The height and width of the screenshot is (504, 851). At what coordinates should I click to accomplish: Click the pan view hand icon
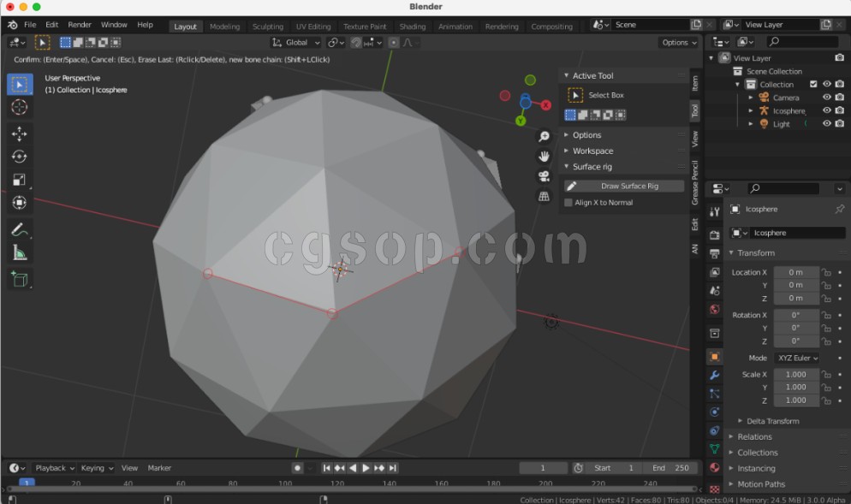544,157
